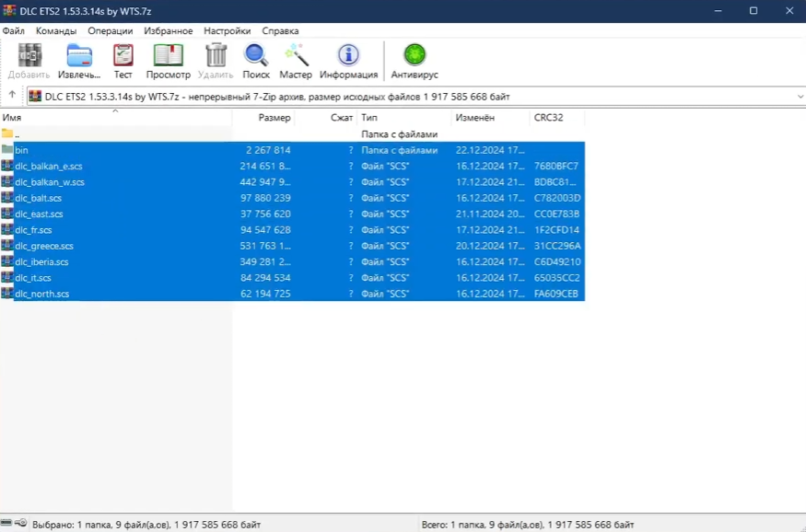The height and width of the screenshot is (532, 806).
Task: Click the WinRAR title bar app icon
Action: [x=9, y=11]
